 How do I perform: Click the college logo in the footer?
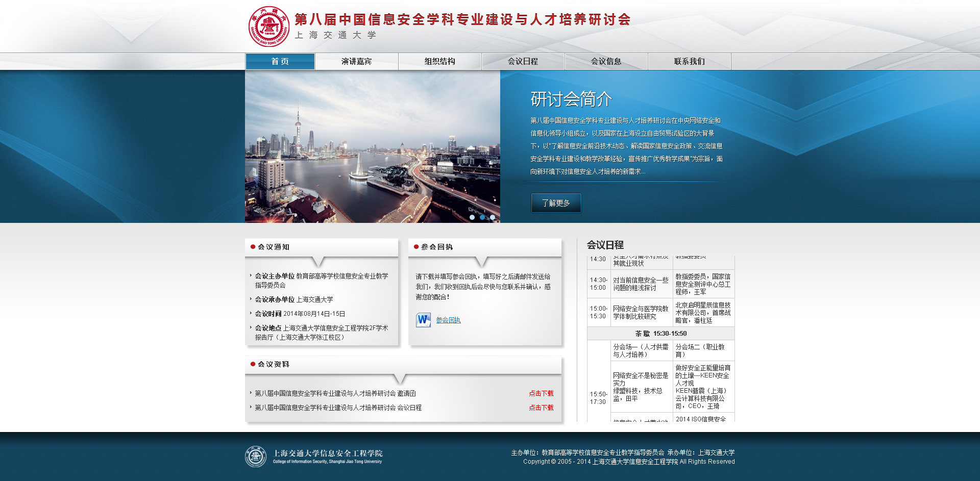pos(256,457)
